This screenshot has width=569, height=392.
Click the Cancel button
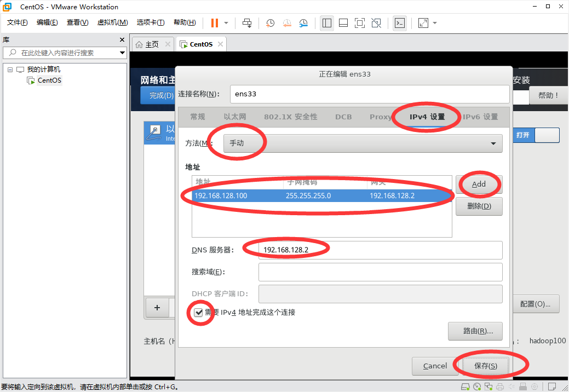pyautogui.click(x=435, y=366)
